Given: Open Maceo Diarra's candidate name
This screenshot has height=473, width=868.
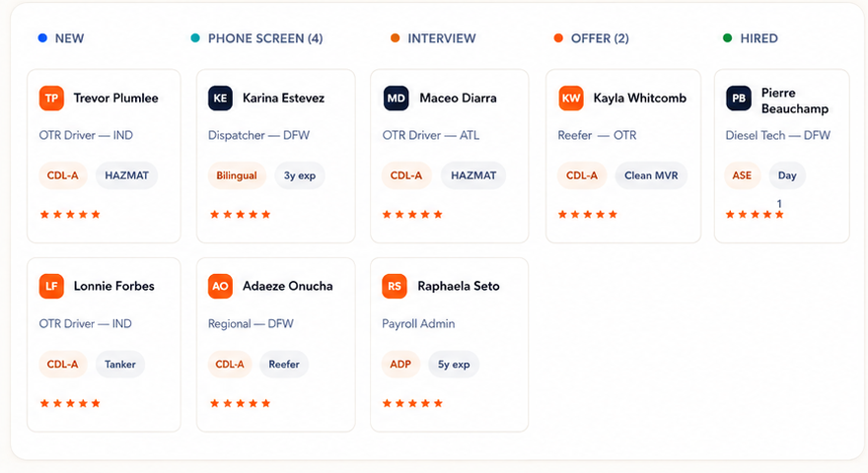Looking at the screenshot, I should click(458, 99).
